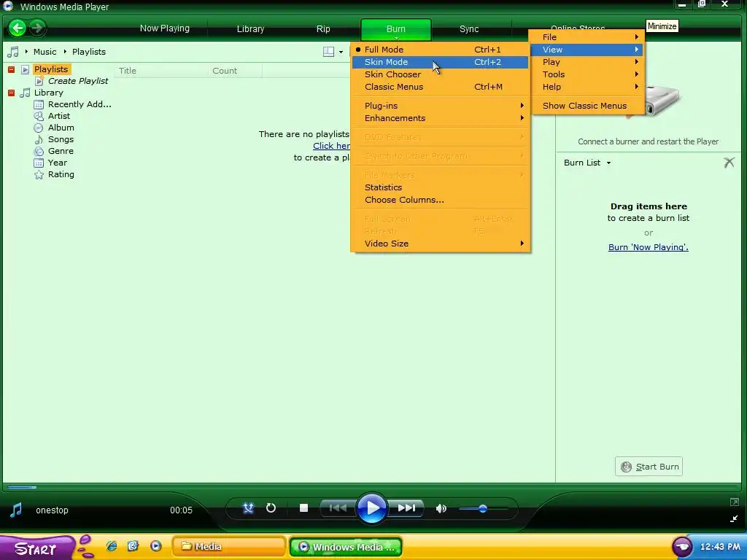Switch to the Library tab
This screenshot has width=747, height=560.
coord(251,28)
